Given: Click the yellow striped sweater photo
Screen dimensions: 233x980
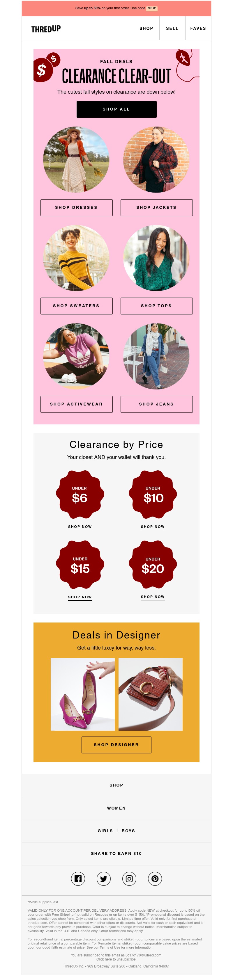Looking at the screenshot, I should 77,258.
